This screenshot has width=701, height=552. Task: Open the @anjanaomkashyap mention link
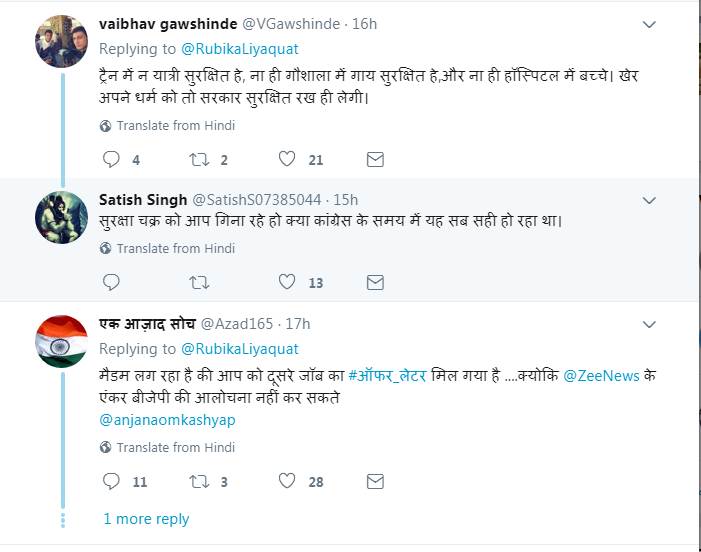coord(167,420)
